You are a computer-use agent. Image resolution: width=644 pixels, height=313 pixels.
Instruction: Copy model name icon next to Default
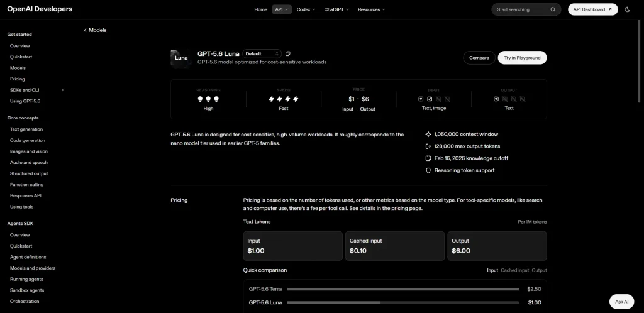pos(288,54)
